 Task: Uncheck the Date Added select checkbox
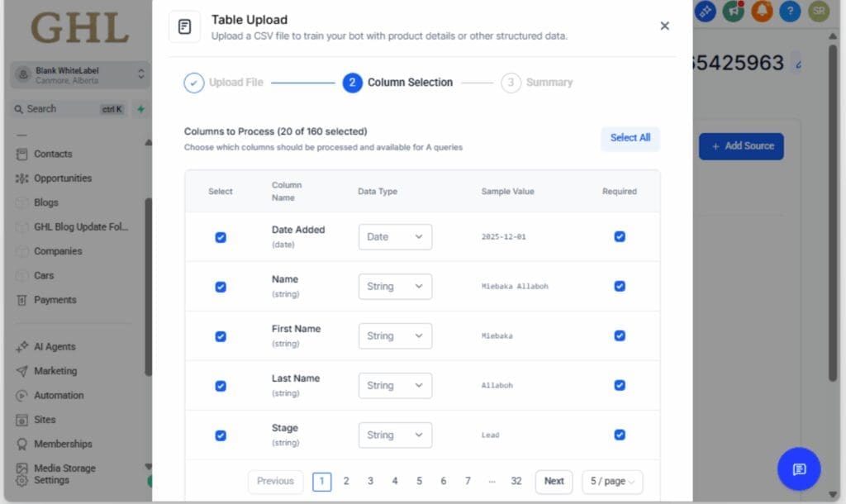coord(220,237)
